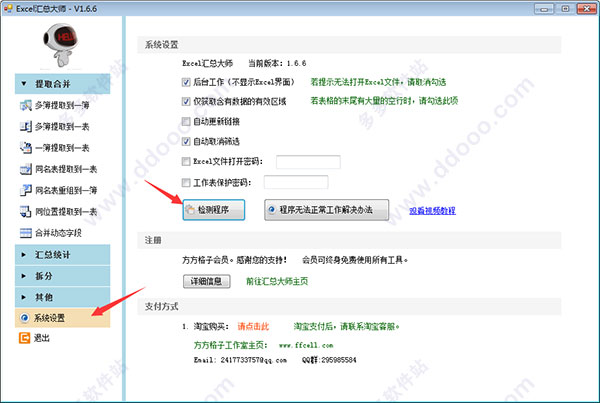
Task: Enable 自动更新链接 checkbox
Action: coord(186,122)
